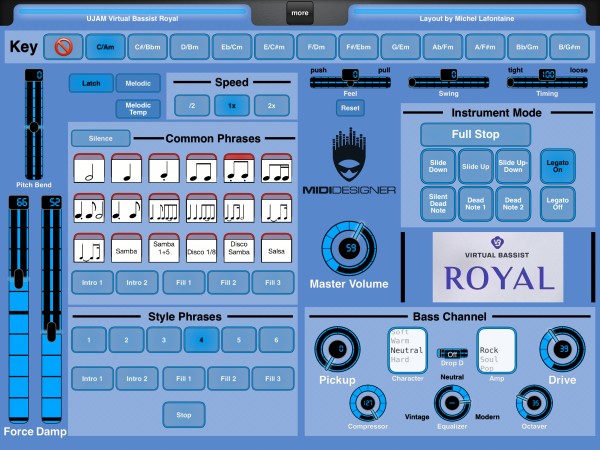Select the Samba phrase pad
Screen dimensions: 600x450
click(x=126, y=248)
